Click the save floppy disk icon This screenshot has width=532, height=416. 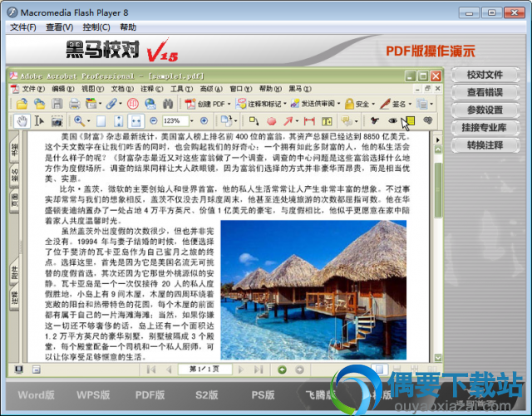[57, 104]
